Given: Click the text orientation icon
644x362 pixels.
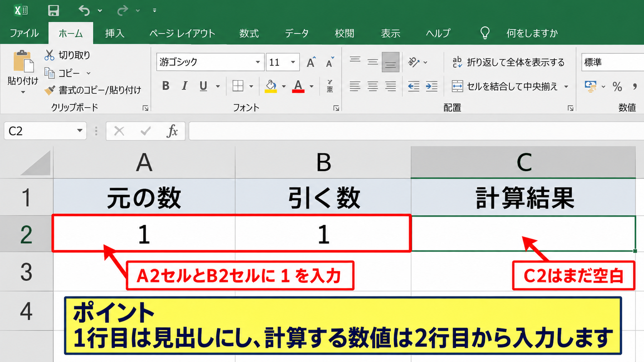Looking at the screenshot, I should tap(414, 62).
